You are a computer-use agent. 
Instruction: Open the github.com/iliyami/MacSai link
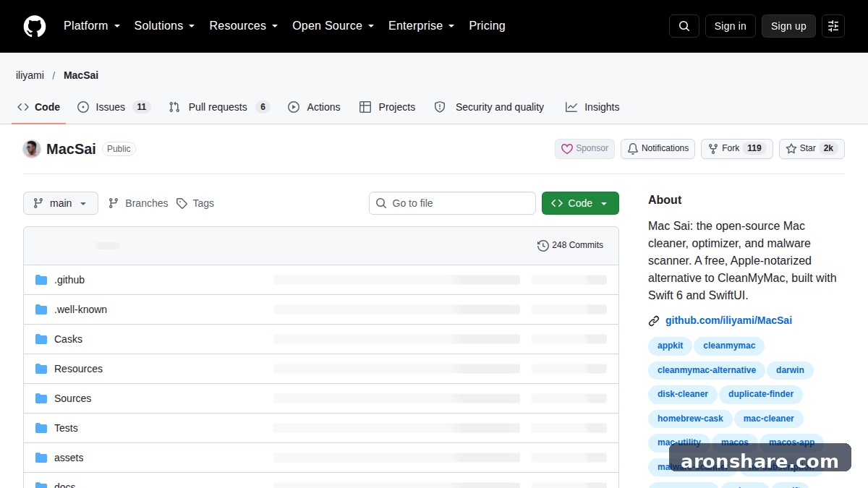pyautogui.click(x=728, y=321)
